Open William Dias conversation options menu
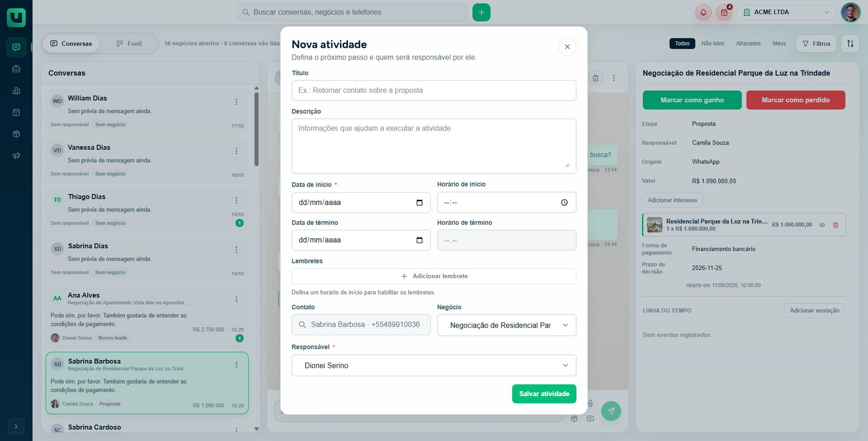The height and width of the screenshot is (441, 868). click(236, 102)
